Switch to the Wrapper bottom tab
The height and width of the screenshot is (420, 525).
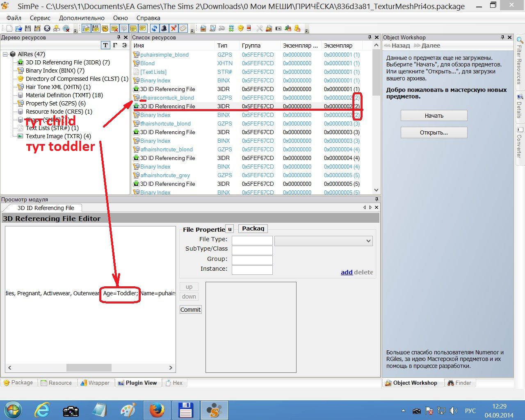point(95,383)
